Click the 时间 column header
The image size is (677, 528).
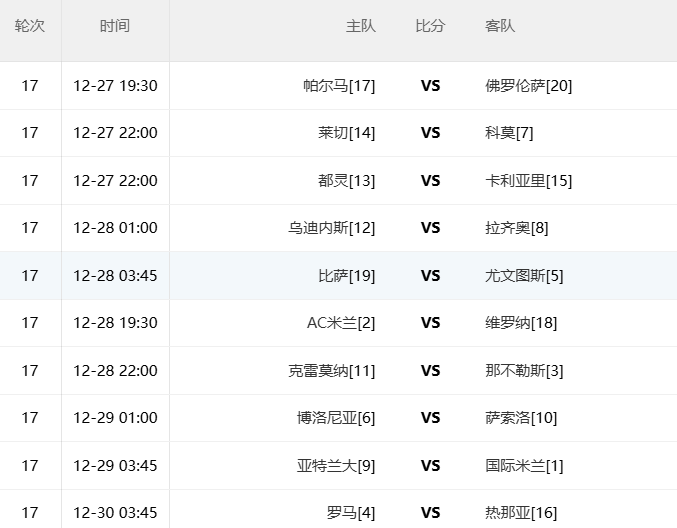click(115, 26)
